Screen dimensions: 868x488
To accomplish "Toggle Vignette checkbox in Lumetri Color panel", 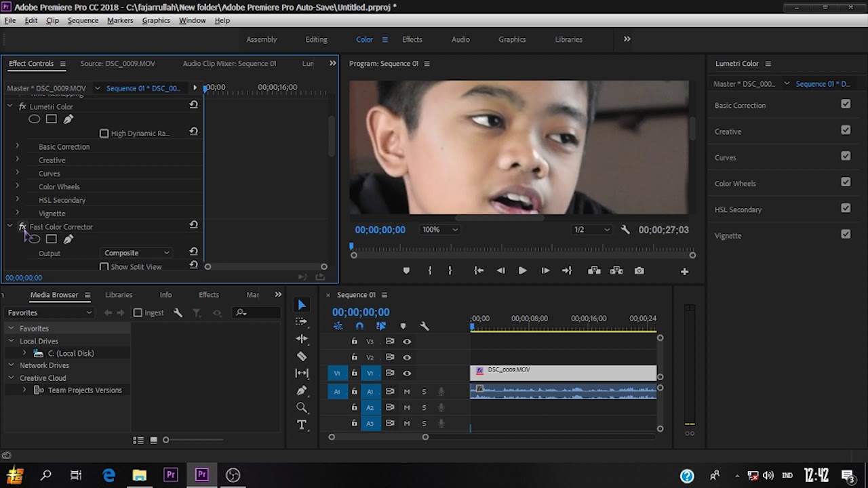I will [846, 235].
